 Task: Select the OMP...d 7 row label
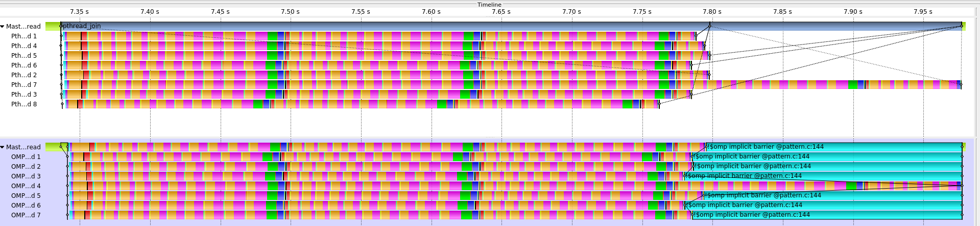pyautogui.click(x=26, y=215)
